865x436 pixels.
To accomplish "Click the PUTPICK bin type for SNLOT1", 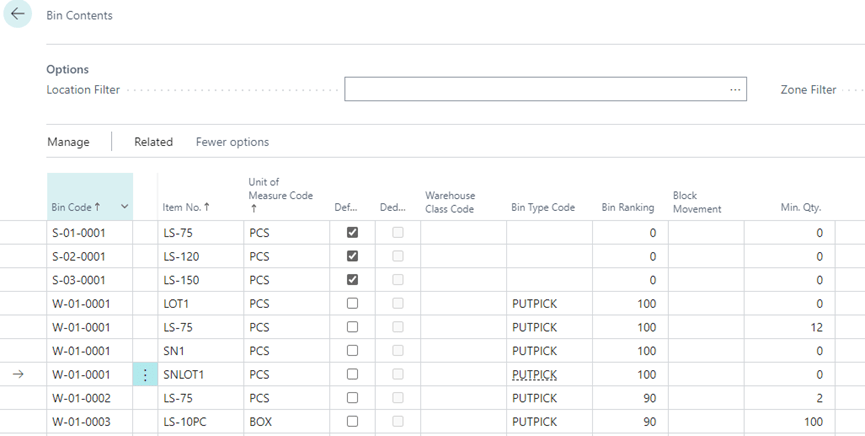I will click(533, 375).
